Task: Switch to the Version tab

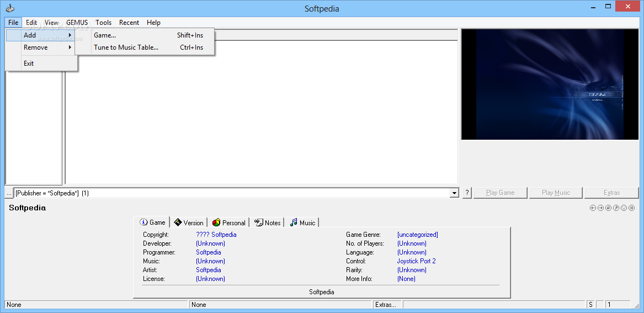Action: tap(189, 222)
